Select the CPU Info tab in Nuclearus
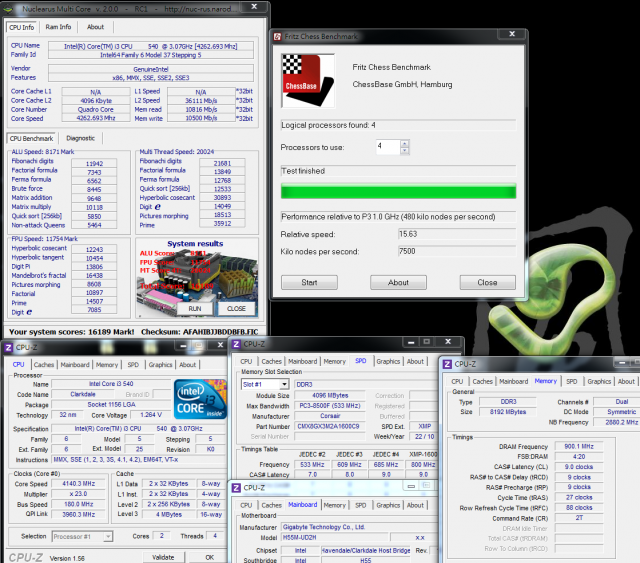Screen dimensions: 640x563 click(x=22, y=27)
